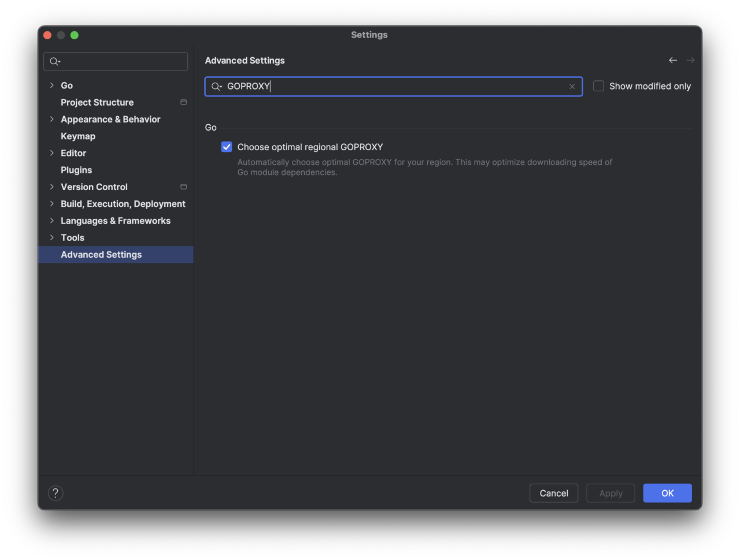
Task: Go forward with the right arrow icon
Action: [x=690, y=60]
